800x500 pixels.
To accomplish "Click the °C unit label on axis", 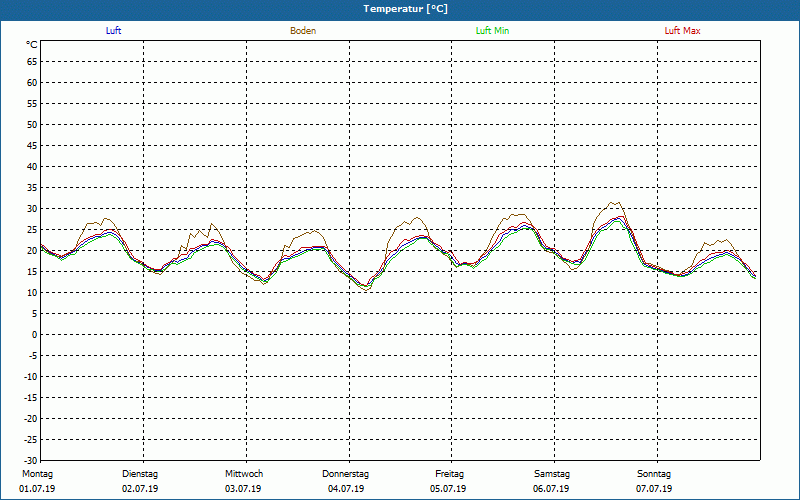I will (32, 45).
